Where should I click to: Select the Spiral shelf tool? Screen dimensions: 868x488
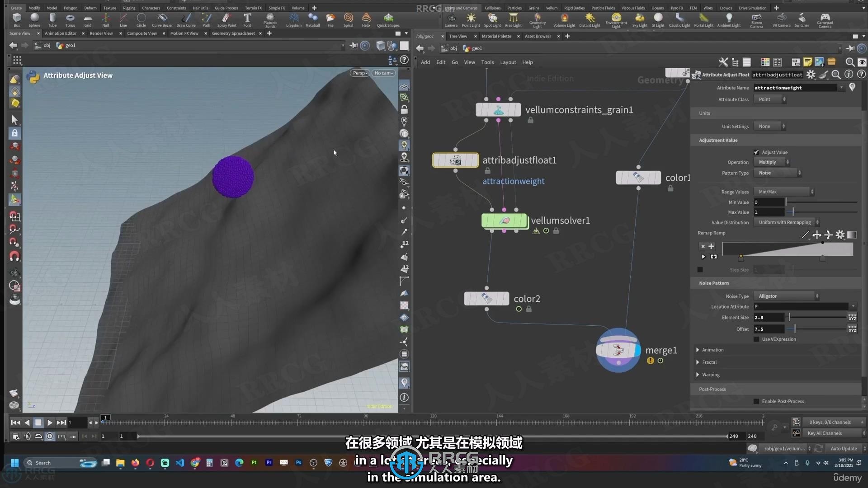coord(348,20)
